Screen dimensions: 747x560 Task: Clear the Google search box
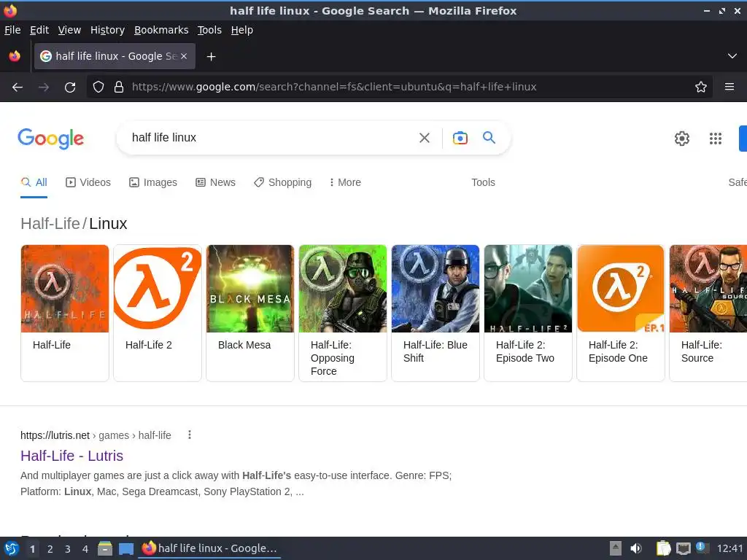[424, 138]
